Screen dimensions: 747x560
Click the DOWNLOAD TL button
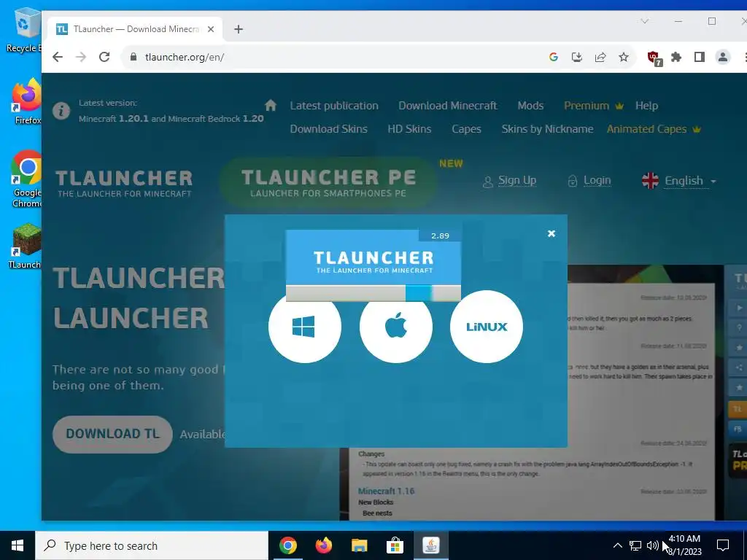pos(112,434)
